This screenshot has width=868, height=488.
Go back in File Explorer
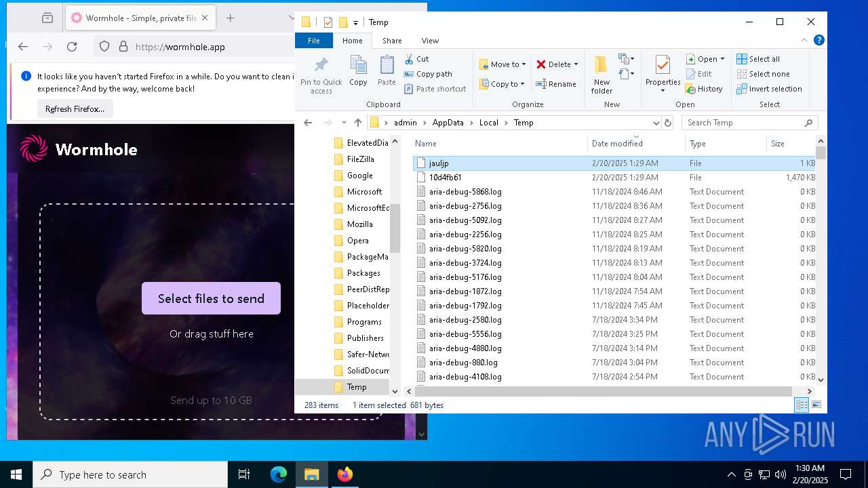point(308,123)
